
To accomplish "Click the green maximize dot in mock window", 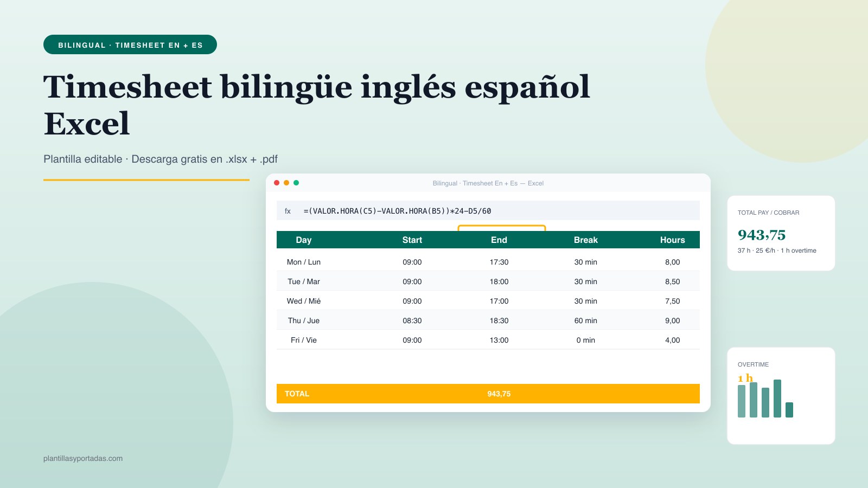I will click(296, 183).
